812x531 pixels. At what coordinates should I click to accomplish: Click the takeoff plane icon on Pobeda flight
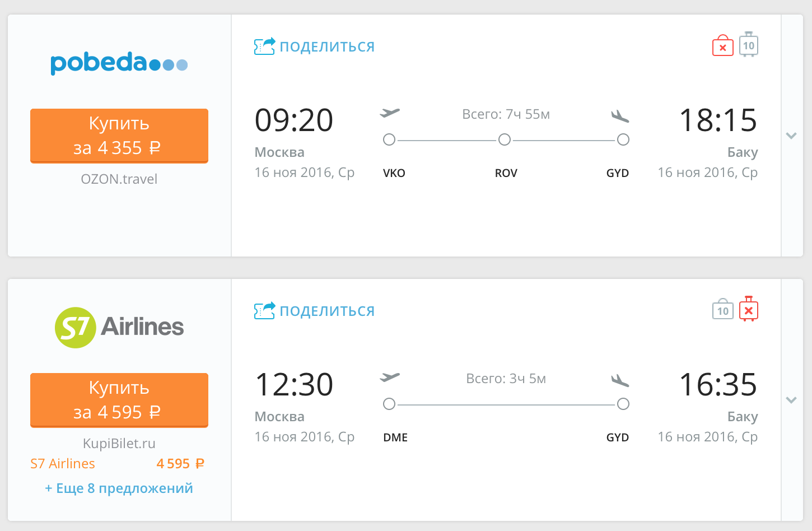click(x=390, y=113)
